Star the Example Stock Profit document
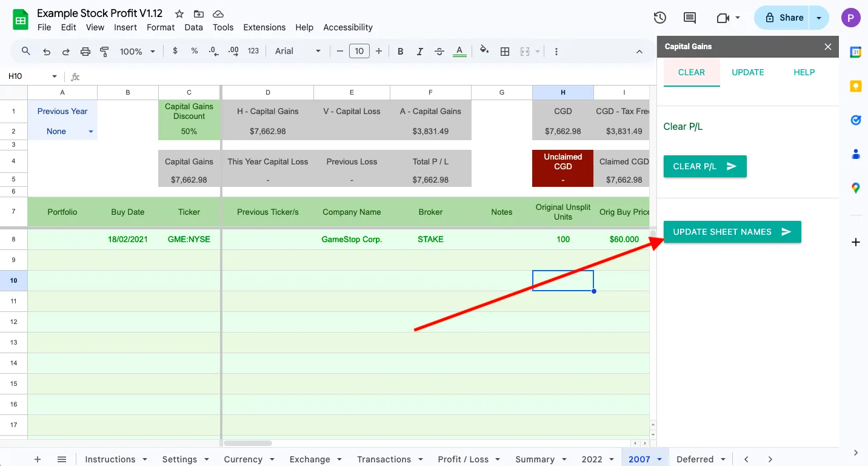Viewport: 868px width, 466px height. coord(179,14)
